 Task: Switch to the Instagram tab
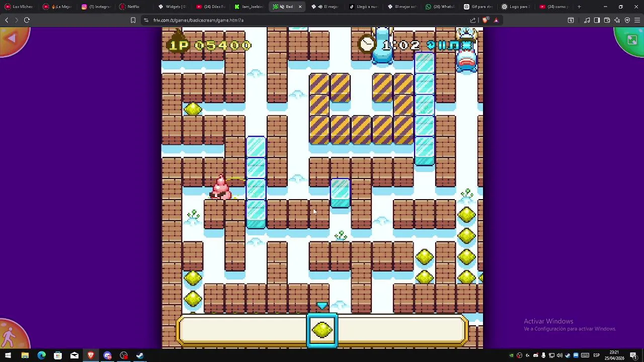coord(96,7)
